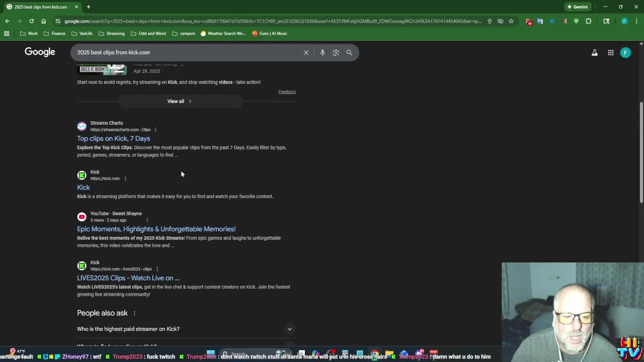This screenshot has width=644, height=362.
Task: Open green shield ad-blocker extension
Action: [x=576, y=21]
